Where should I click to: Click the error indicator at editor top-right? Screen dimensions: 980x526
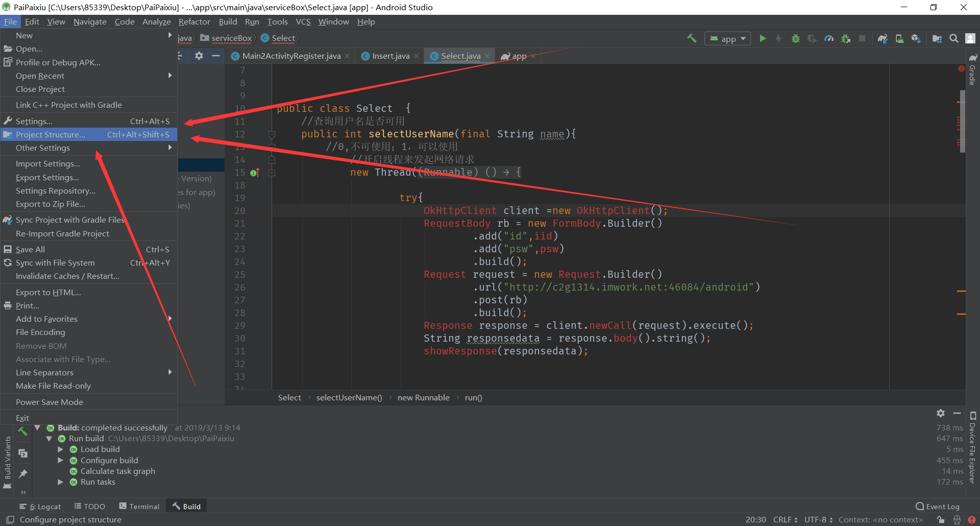962,68
